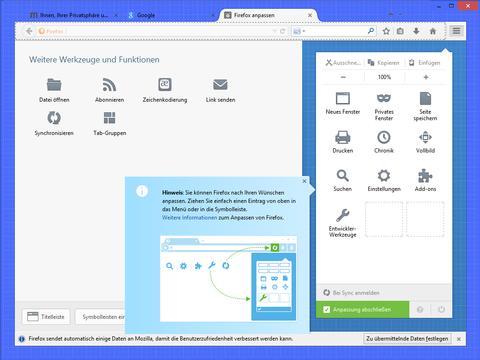Select Entwickler-Werkzeuge wrench icon
Screen dimensions: 480x360
(x=343, y=215)
